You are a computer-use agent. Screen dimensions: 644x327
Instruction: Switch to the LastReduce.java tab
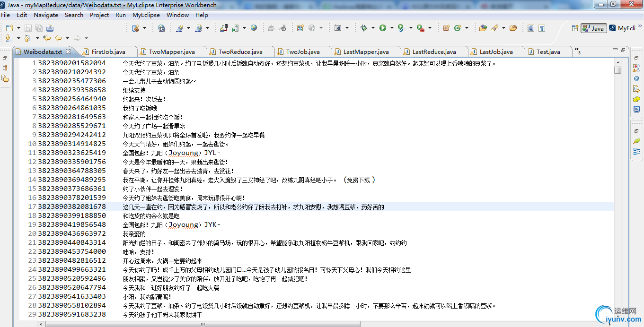point(434,52)
